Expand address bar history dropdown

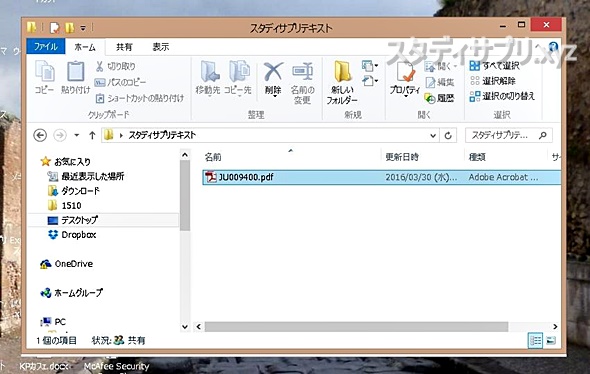click(x=433, y=135)
